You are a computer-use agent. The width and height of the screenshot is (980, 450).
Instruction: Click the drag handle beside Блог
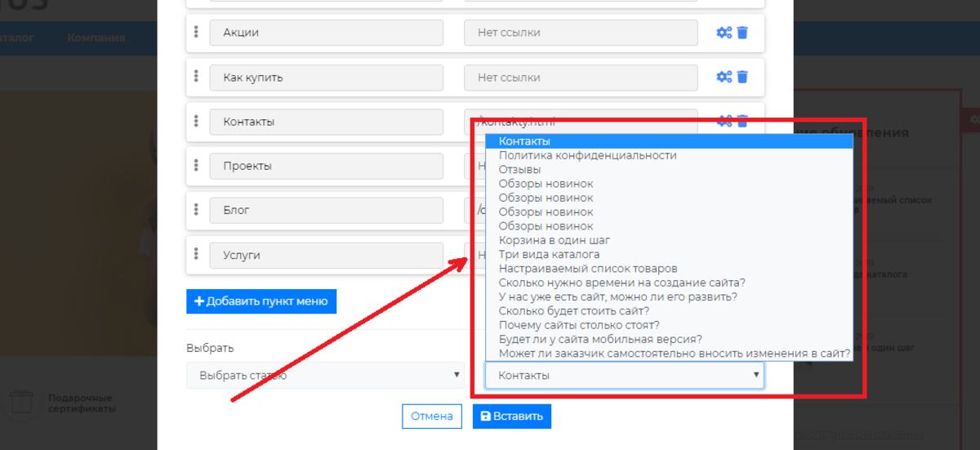[196, 209]
